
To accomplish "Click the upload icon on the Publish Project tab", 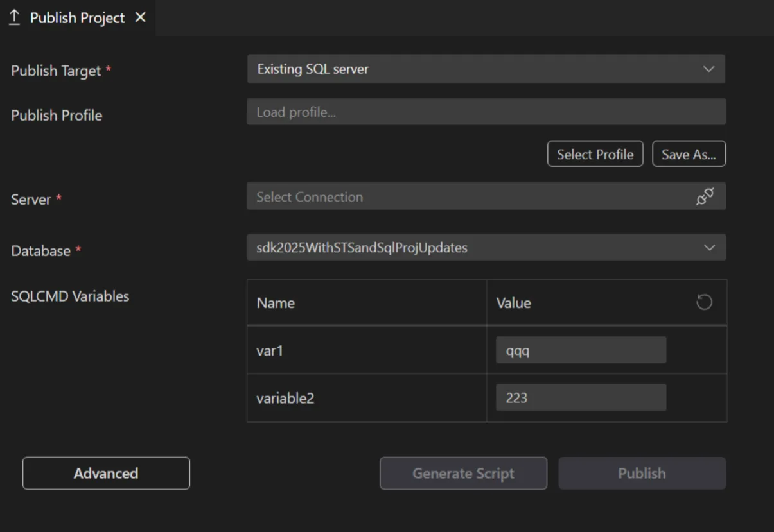I will [x=14, y=17].
